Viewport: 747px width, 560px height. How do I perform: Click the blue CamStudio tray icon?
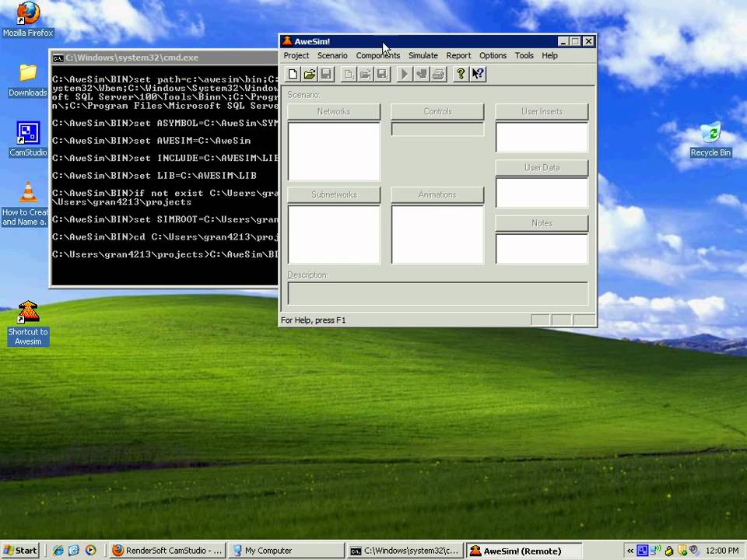[642, 551]
